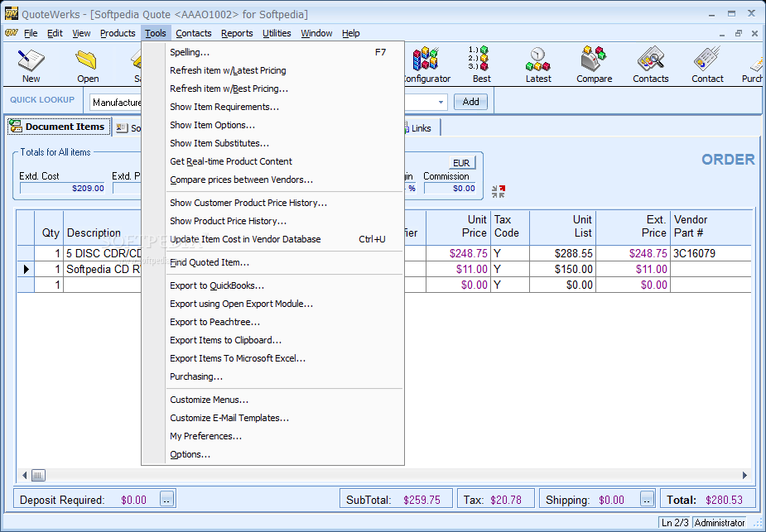
Task: Click the Commission $0.00 field
Action: pos(450,189)
